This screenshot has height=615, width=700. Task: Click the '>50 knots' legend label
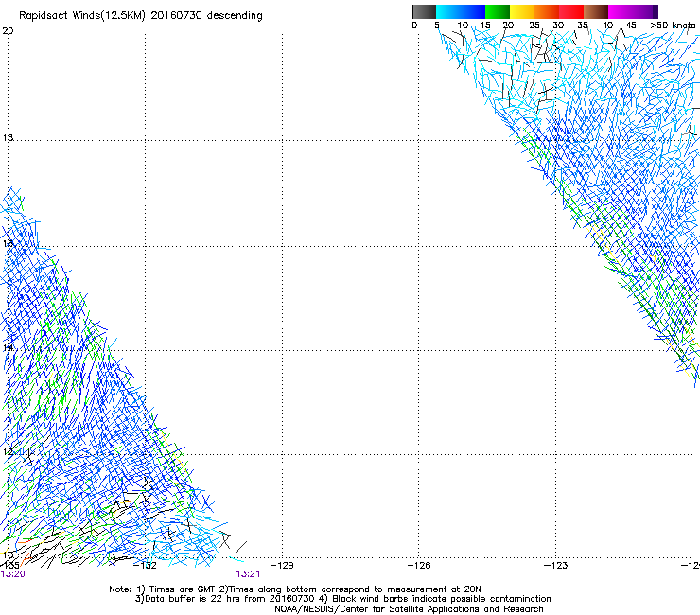673,26
